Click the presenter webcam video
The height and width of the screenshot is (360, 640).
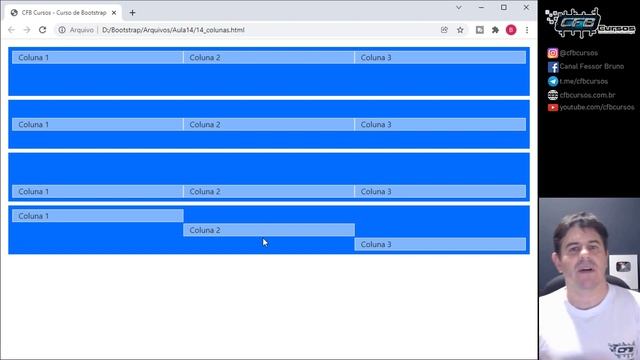click(589, 279)
